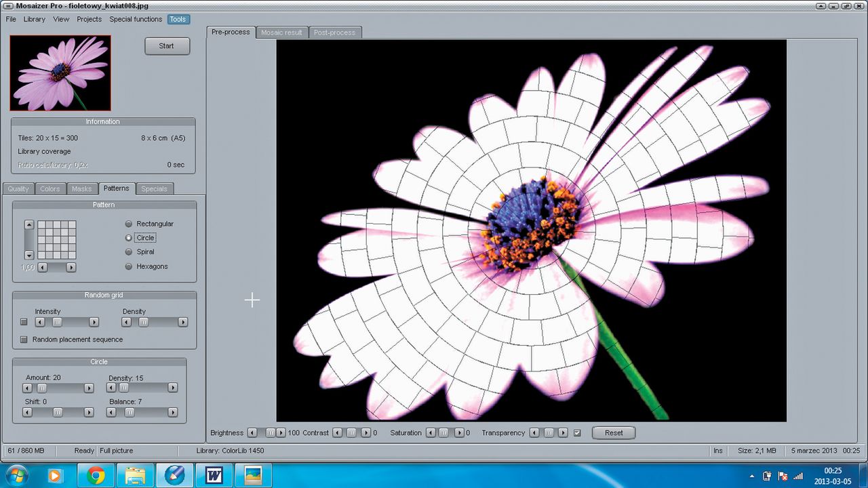Open Microsoft Word from the taskbar
Viewport: 868px width, 488px height.
tap(214, 476)
